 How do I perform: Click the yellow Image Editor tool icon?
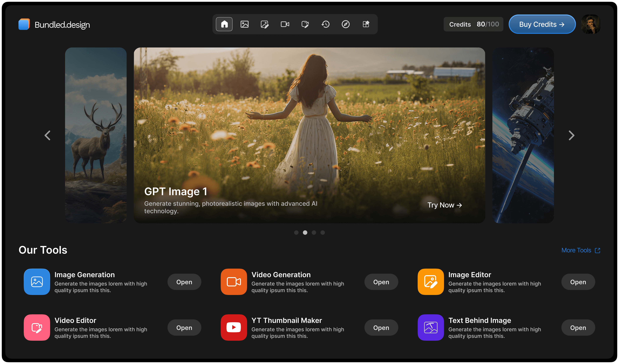pos(431,282)
